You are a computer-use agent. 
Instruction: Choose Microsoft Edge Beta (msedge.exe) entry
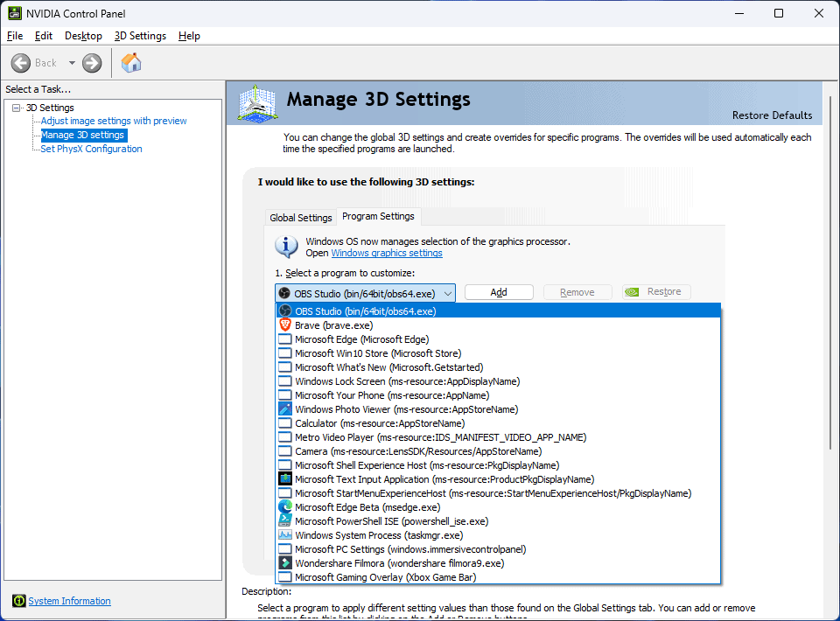pyautogui.click(x=367, y=507)
